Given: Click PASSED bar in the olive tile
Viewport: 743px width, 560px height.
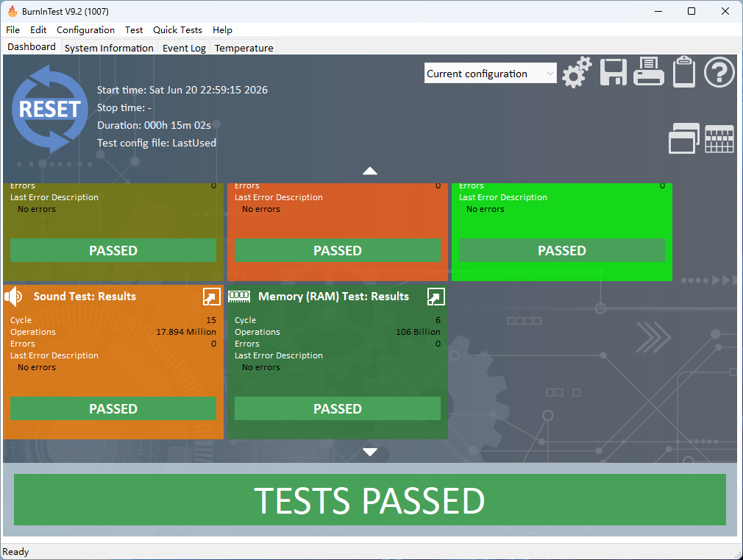Looking at the screenshot, I should [113, 250].
